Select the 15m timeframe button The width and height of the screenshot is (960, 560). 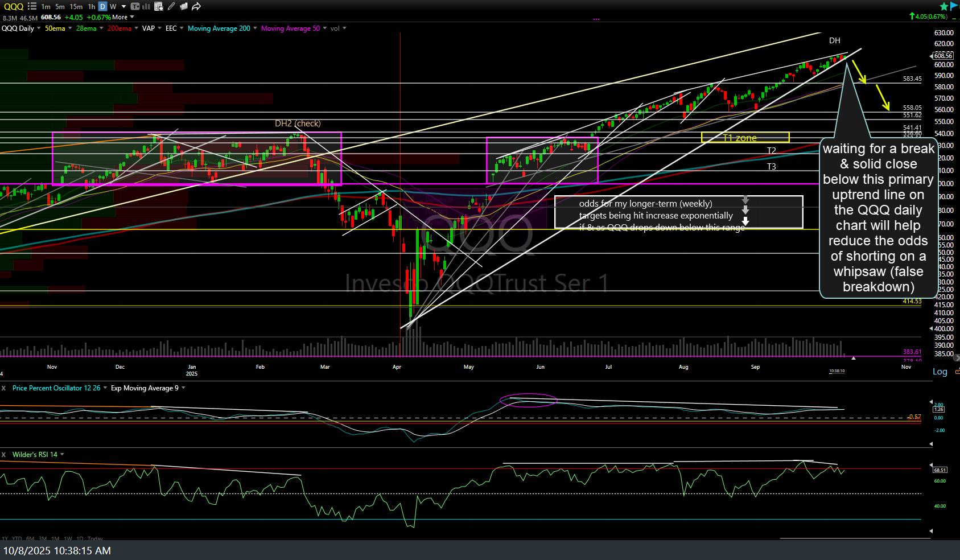click(x=76, y=7)
